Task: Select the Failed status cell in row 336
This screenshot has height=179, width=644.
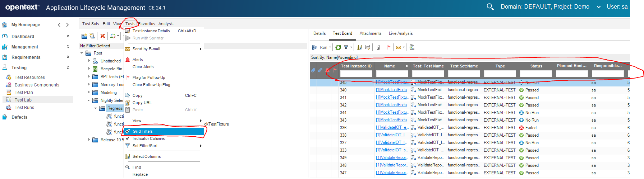Action: [x=536, y=128]
